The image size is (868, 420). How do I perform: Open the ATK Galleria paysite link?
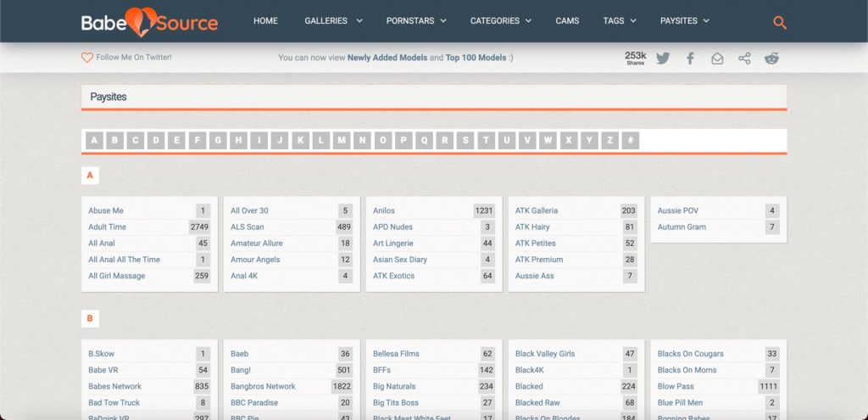coord(537,210)
